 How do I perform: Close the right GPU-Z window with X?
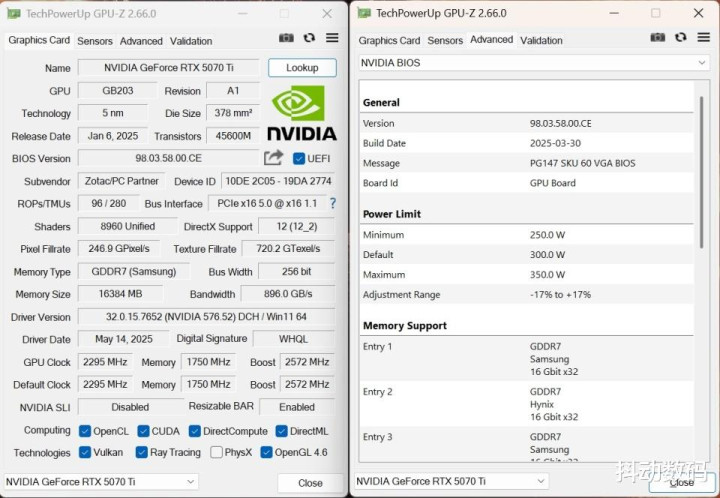698,13
